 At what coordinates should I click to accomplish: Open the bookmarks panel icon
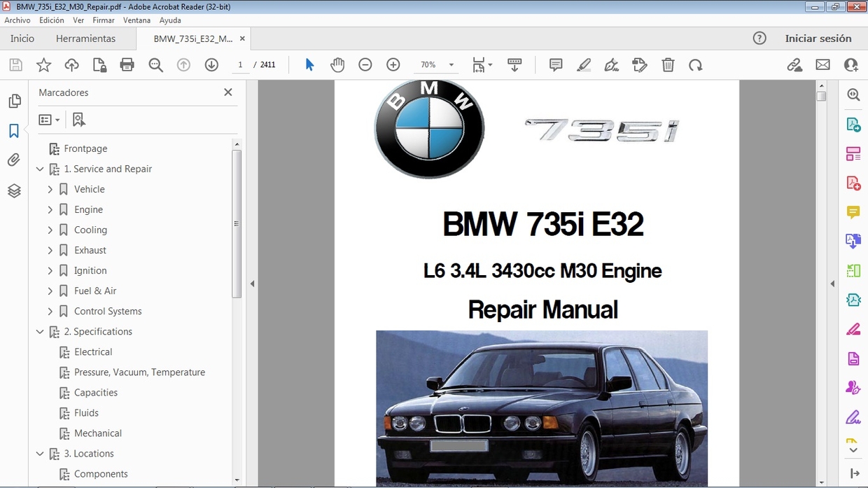click(13, 131)
